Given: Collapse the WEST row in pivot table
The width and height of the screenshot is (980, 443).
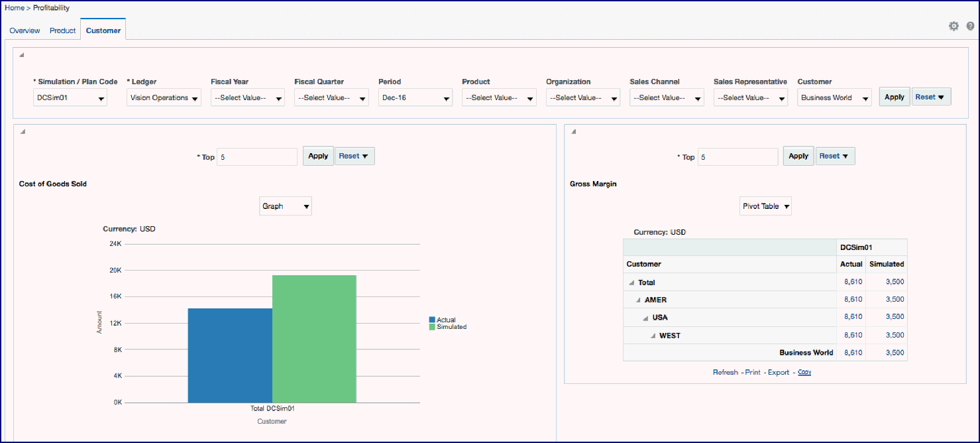Looking at the screenshot, I should click(x=653, y=336).
